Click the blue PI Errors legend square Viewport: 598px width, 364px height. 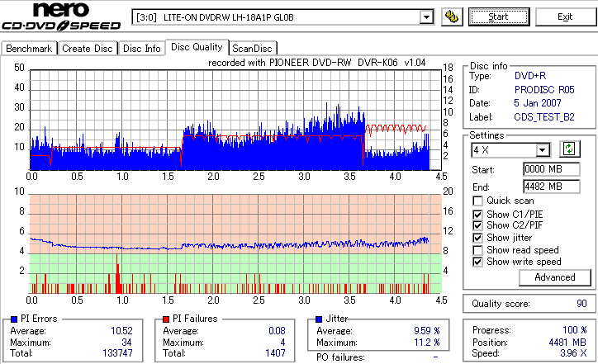tap(14, 319)
